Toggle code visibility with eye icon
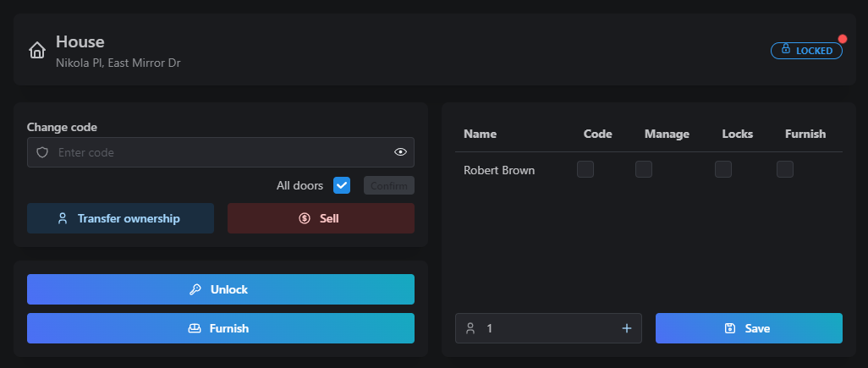Screen dimensions: 868x368 pyautogui.click(x=400, y=152)
